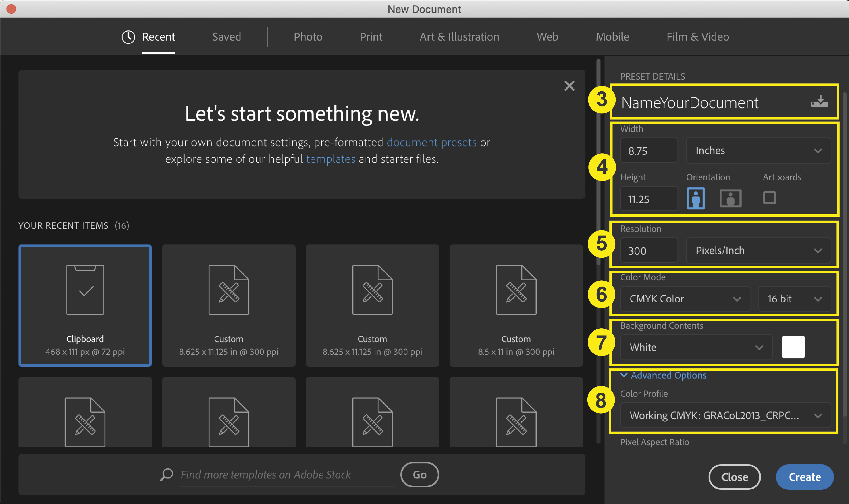The image size is (849, 504).
Task: Select landscape orientation
Action: pyautogui.click(x=730, y=198)
